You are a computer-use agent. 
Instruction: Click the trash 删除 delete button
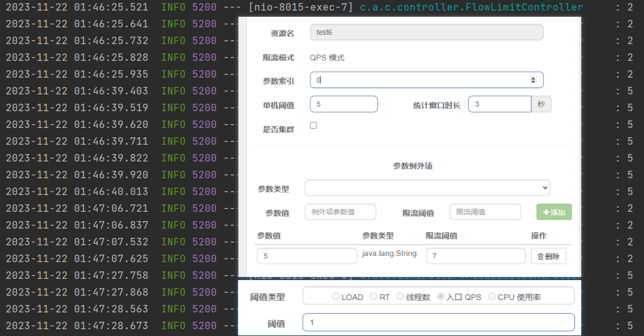tap(548, 256)
